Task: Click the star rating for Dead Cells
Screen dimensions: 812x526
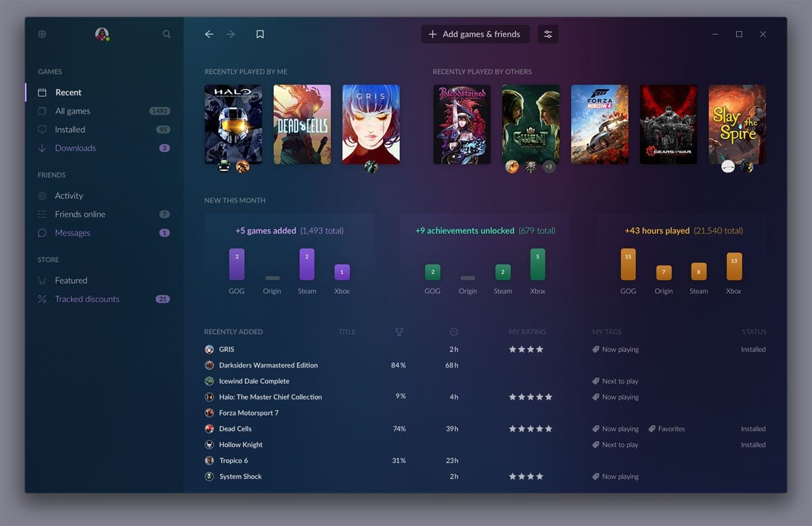Action: [531, 429]
